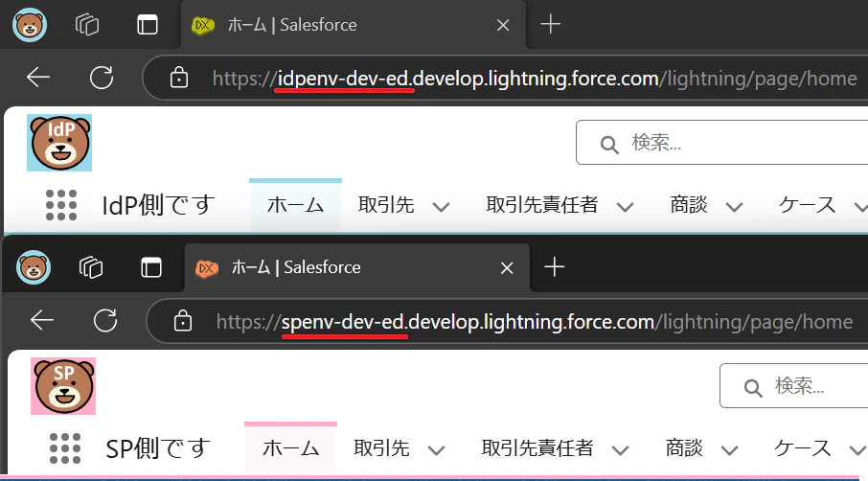View site info lock icon for idpenv URL
Screen dimensions: 868x481
coord(179,78)
